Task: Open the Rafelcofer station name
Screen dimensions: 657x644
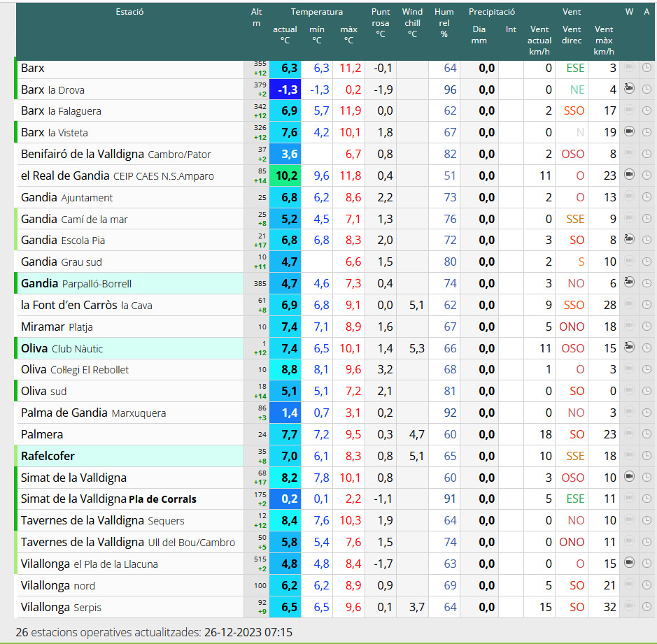Action: [x=48, y=456]
